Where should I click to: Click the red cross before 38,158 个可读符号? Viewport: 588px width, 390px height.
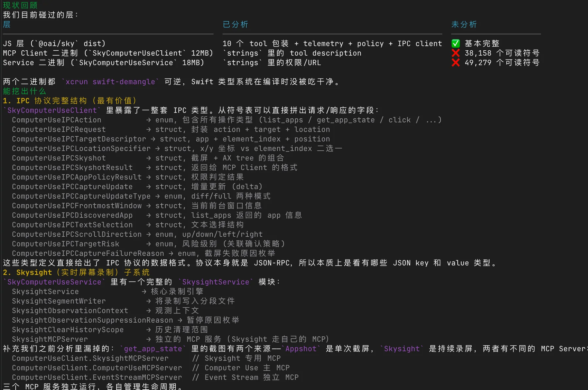(456, 53)
